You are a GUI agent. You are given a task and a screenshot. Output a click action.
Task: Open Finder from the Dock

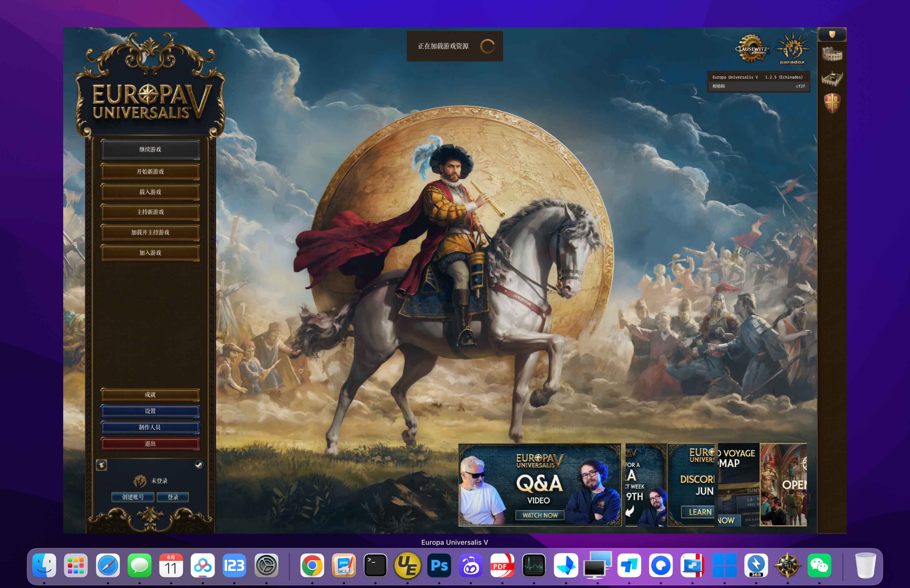point(44,565)
